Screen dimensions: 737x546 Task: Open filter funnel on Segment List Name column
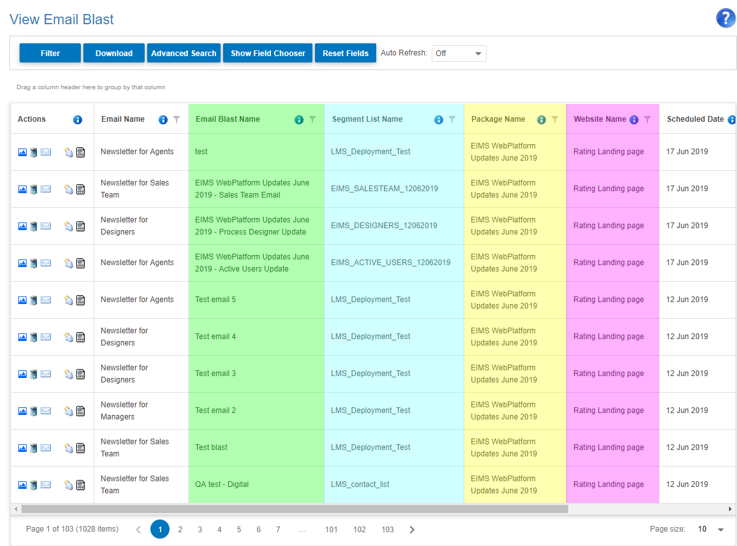452,120
